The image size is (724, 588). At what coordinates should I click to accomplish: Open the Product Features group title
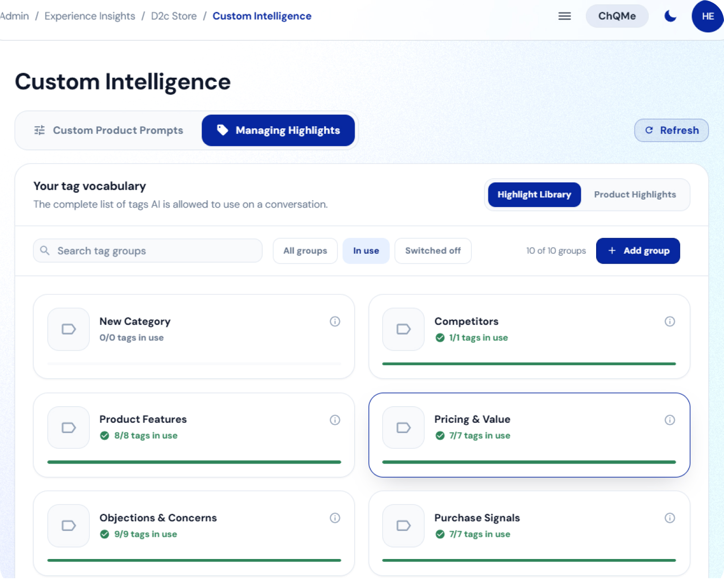pyautogui.click(x=143, y=419)
